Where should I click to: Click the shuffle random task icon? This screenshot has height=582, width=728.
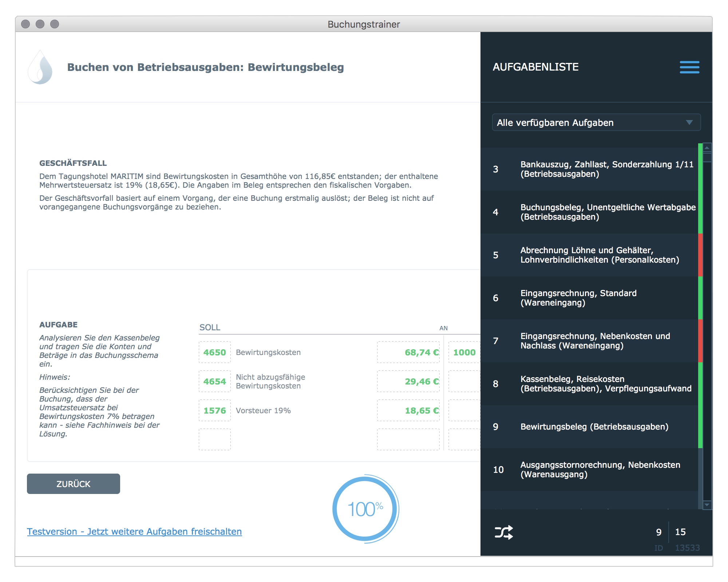coord(504,532)
